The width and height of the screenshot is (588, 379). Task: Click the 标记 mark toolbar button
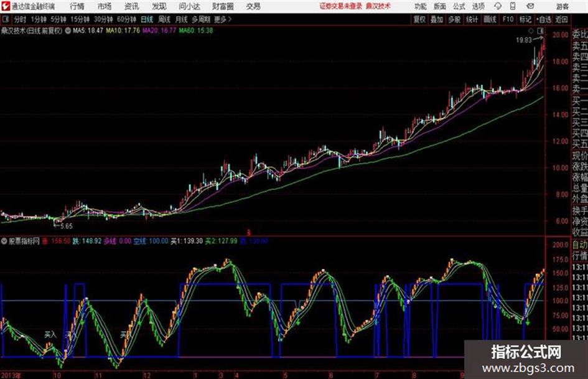pyautogui.click(x=525, y=19)
